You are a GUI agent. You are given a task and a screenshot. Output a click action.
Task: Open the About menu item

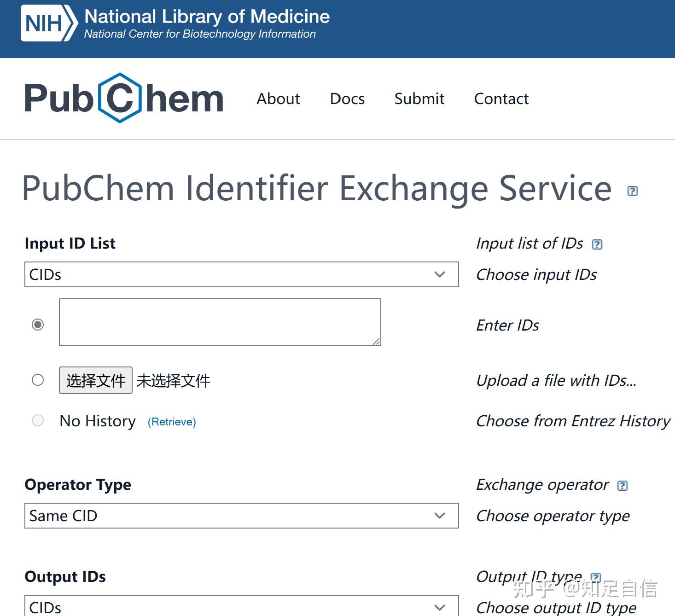pos(278,99)
